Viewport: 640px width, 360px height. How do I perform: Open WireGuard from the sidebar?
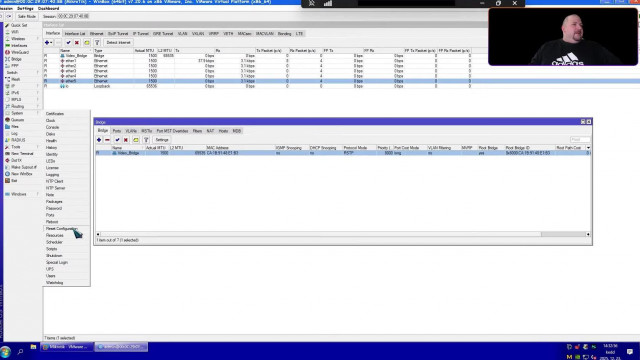coord(20,52)
